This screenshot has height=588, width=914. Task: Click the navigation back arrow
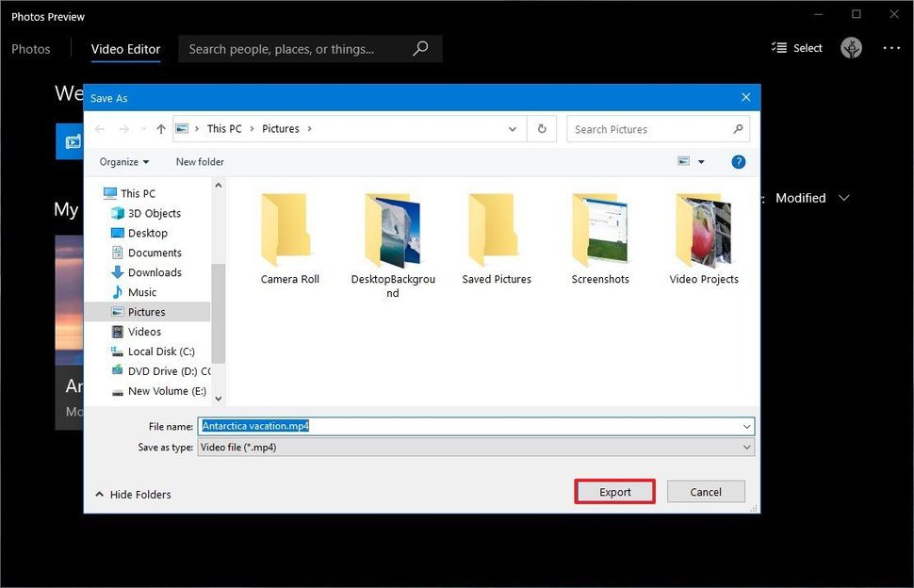point(99,128)
